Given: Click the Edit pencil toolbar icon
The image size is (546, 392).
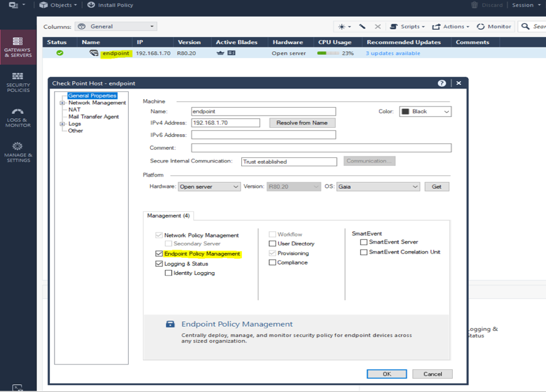Looking at the screenshot, I should point(362,27).
